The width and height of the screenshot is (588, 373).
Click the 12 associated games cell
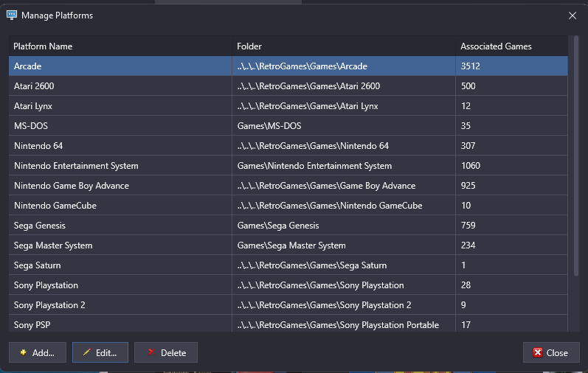[511, 105]
